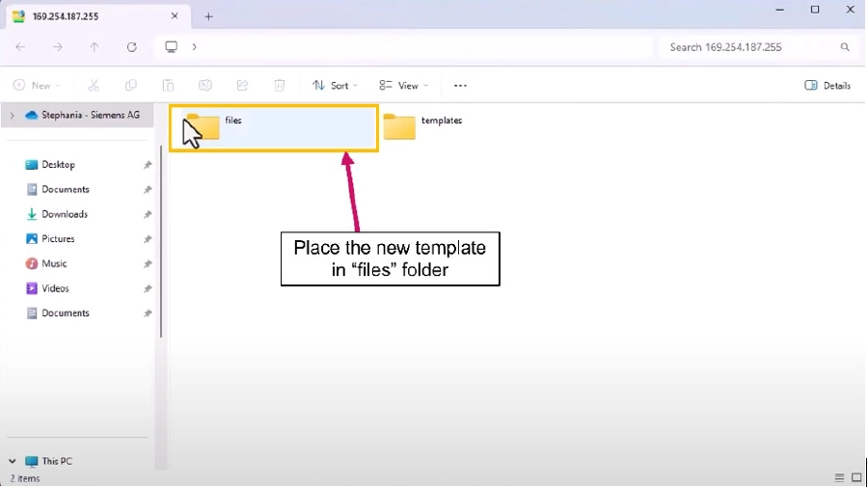
Task: Open the View dropdown menu
Action: pyautogui.click(x=402, y=86)
